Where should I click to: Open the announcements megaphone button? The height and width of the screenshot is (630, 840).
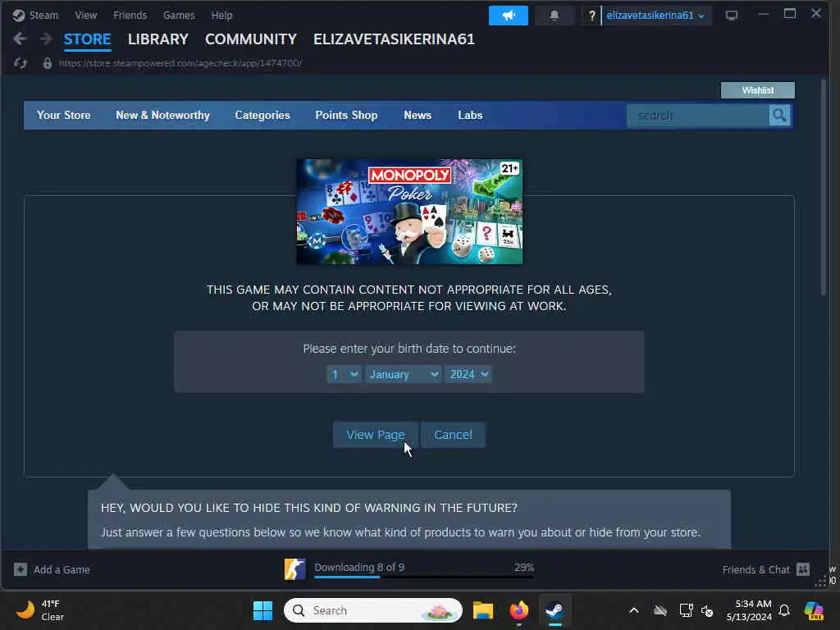coord(508,16)
